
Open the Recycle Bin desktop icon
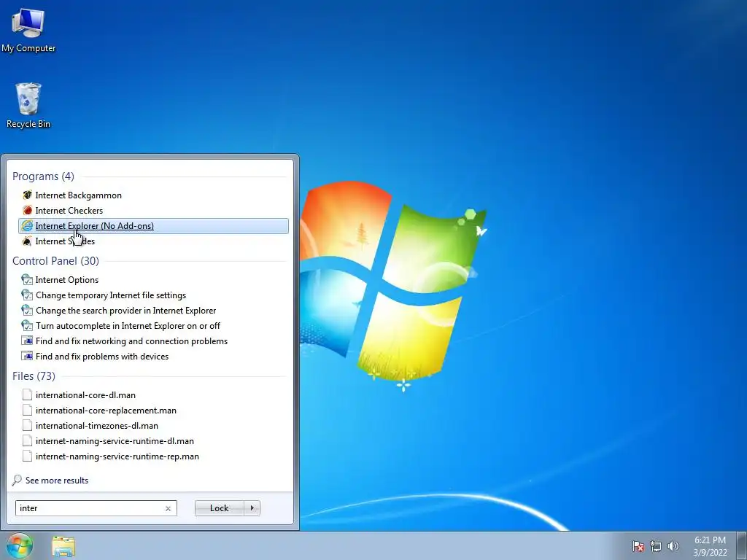point(28,105)
